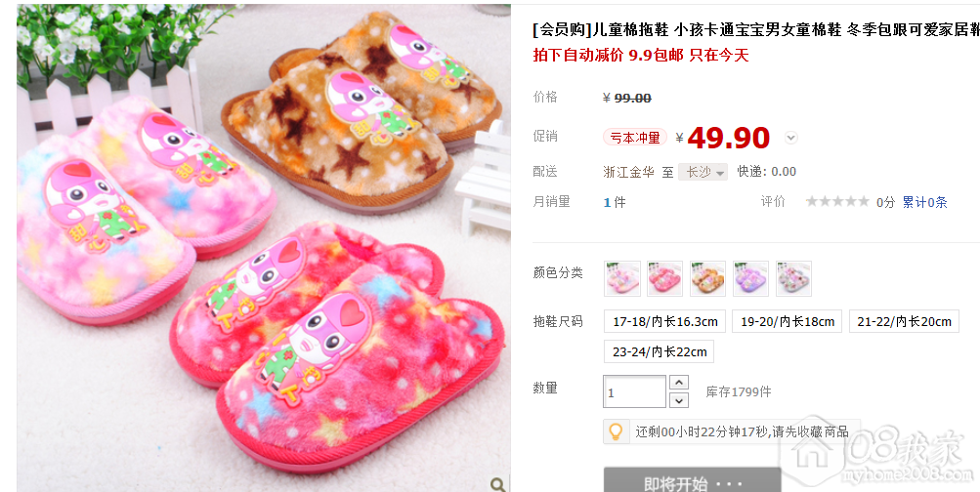
Task: Choose size 17-18/内长16.3cm
Action: (664, 321)
